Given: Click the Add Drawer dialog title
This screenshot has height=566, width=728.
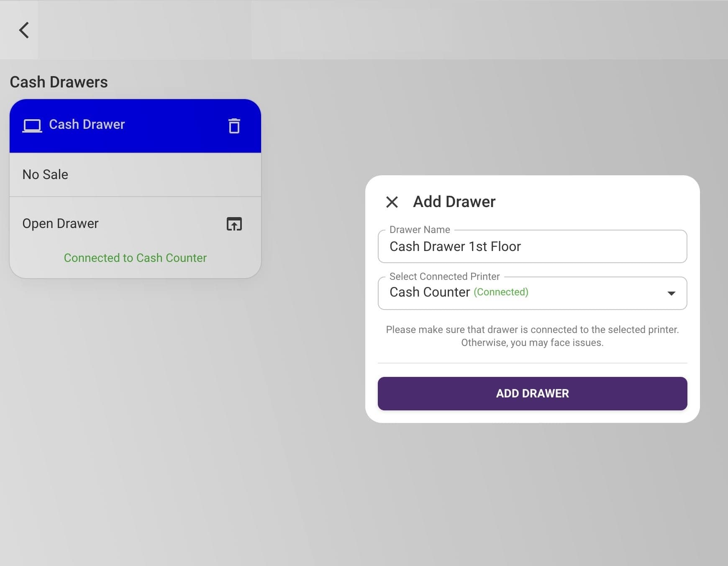Looking at the screenshot, I should [x=454, y=202].
